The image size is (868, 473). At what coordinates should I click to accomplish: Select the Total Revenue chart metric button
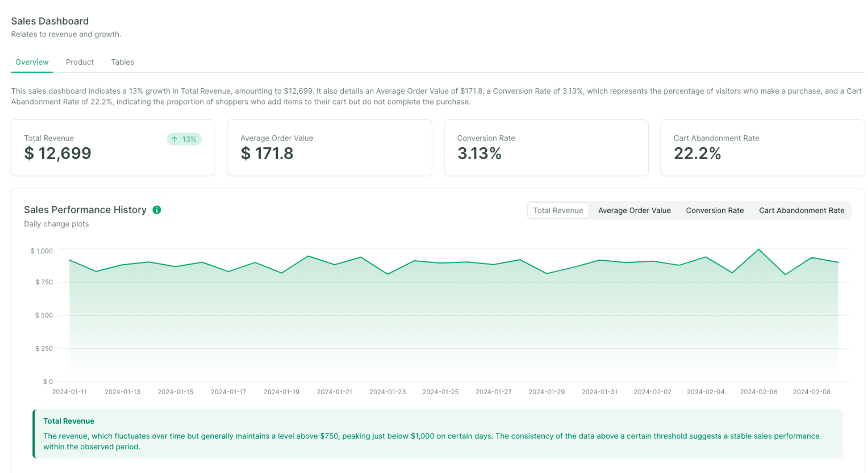[558, 210]
